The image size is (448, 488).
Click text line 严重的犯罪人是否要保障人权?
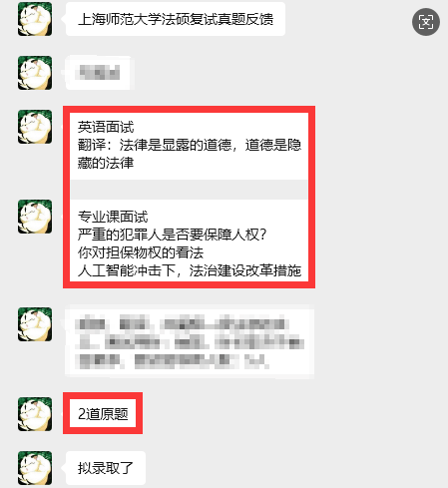(x=172, y=235)
